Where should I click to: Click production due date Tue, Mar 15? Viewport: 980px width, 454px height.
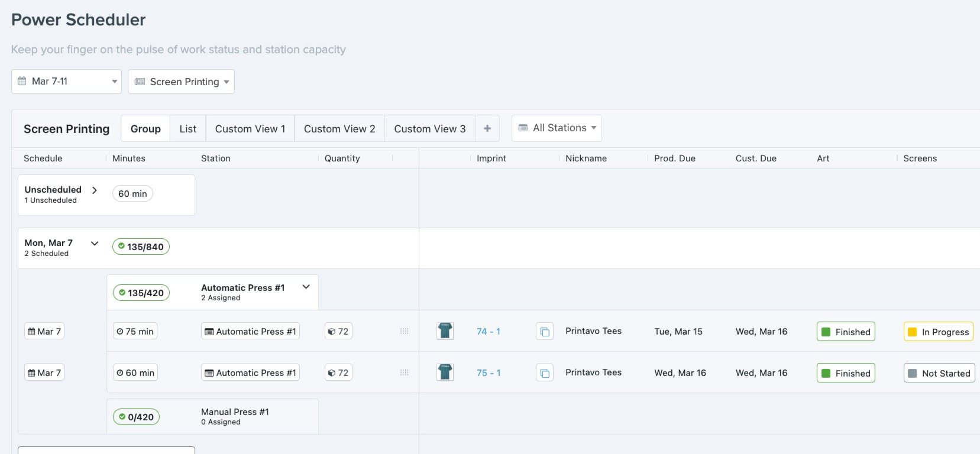(x=678, y=332)
